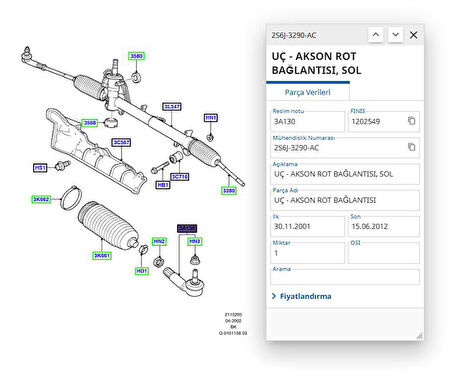This screenshot has height=377, width=452.
Task: Select diagram callout HN2
Action: [x=159, y=241]
